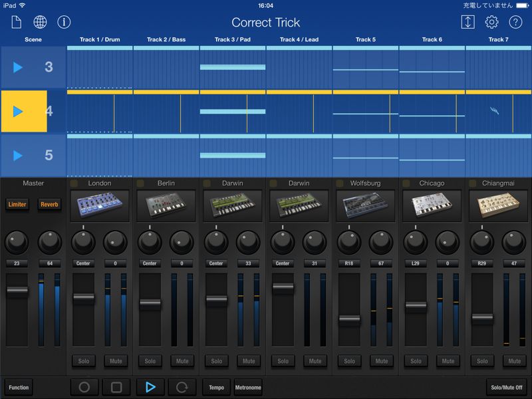The height and width of the screenshot is (399, 532).
Task: Open the Berlin synth gadget
Action: [x=166, y=205]
